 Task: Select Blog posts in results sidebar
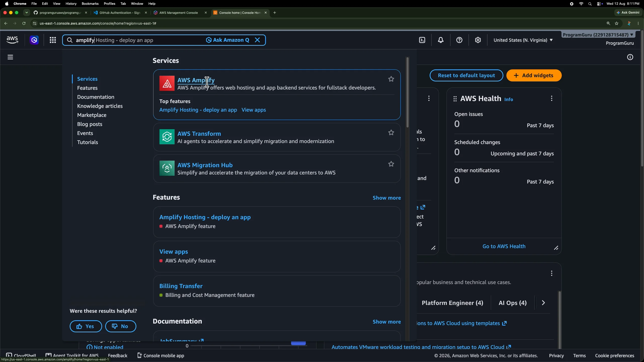point(90,124)
